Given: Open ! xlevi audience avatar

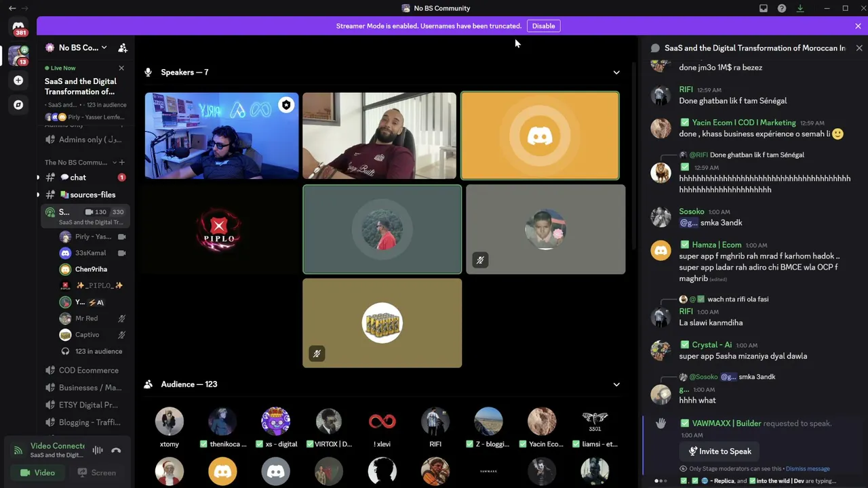Looking at the screenshot, I should coord(382,421).
